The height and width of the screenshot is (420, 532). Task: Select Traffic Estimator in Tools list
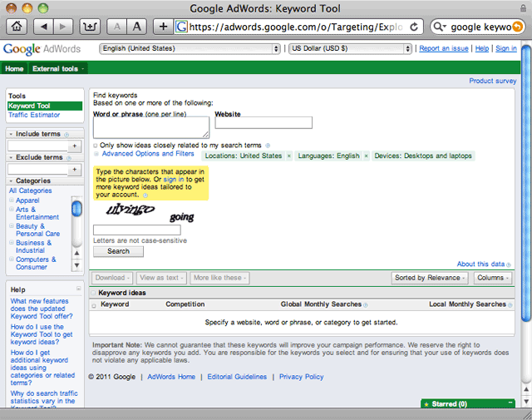tap(34, 115)
